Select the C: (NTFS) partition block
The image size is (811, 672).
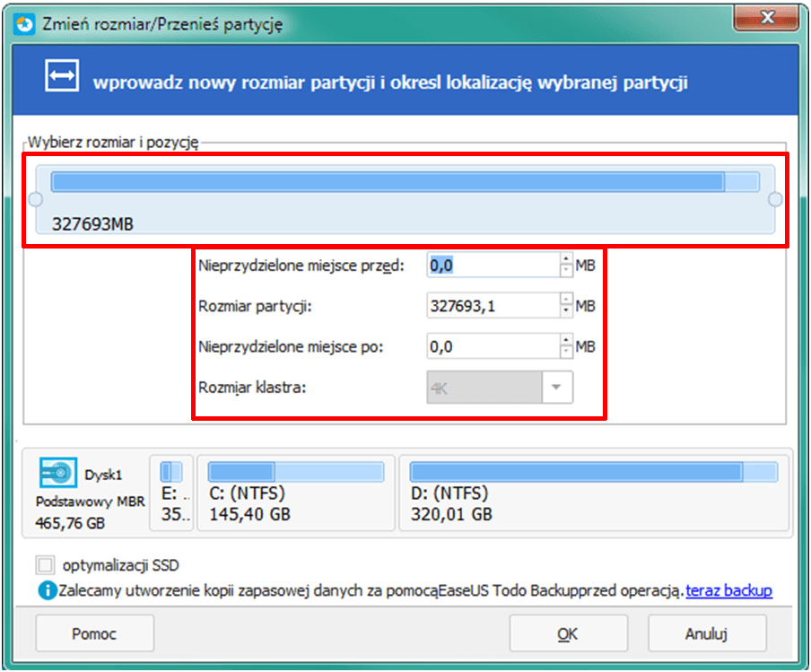pos(295,490)
